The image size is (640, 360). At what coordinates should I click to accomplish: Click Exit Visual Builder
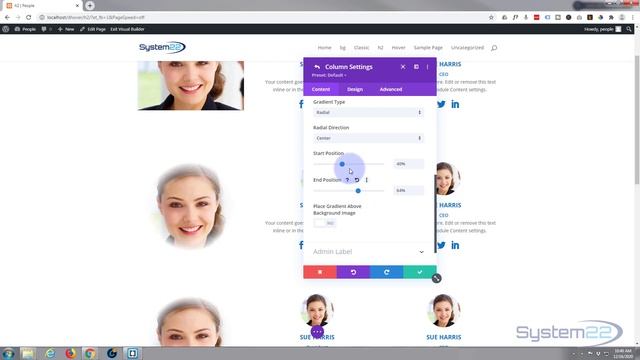127,29
